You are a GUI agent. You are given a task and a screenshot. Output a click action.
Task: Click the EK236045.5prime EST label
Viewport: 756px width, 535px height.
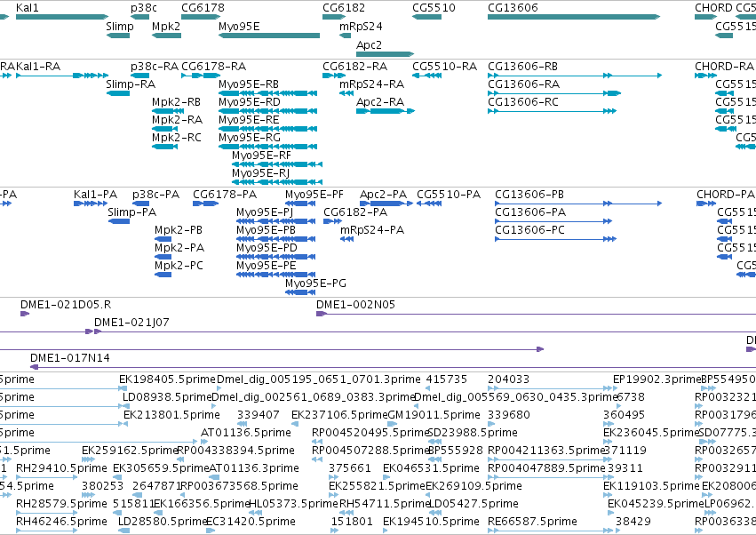tap(651, 433)
